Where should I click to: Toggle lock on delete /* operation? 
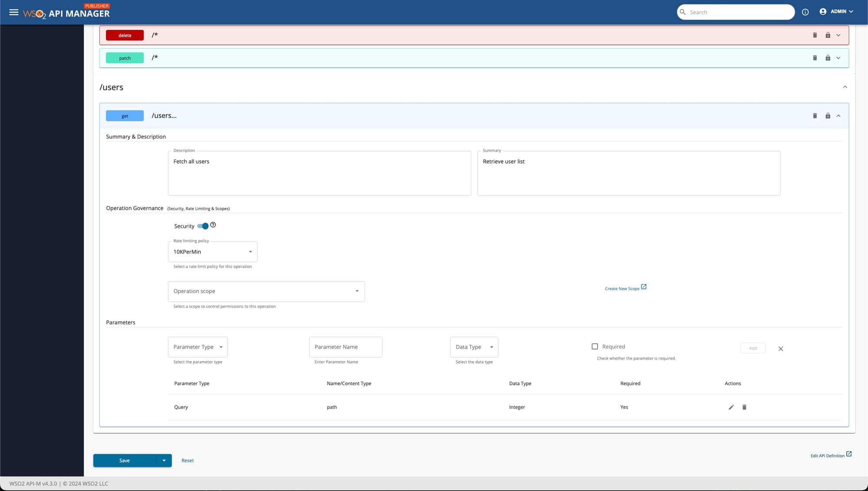828,35
